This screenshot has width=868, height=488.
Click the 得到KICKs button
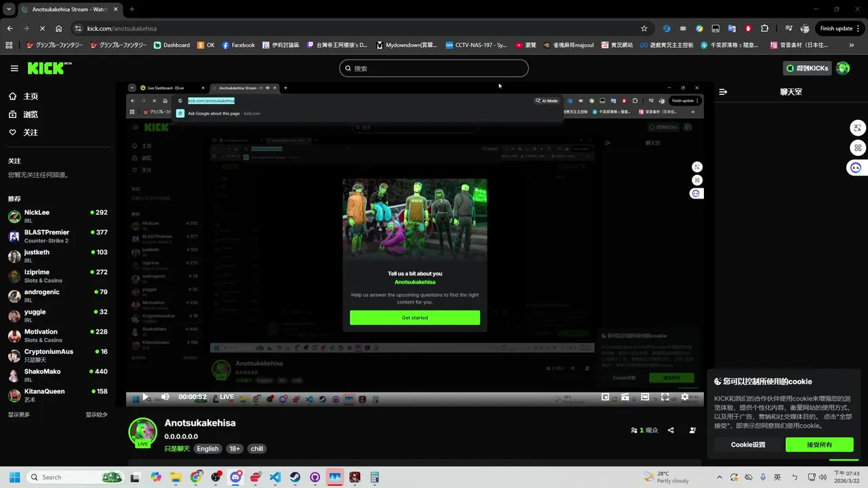(807, 68)
